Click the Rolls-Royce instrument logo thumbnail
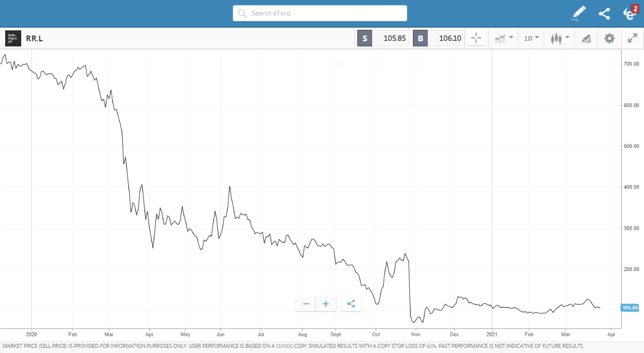 [13, 38]
